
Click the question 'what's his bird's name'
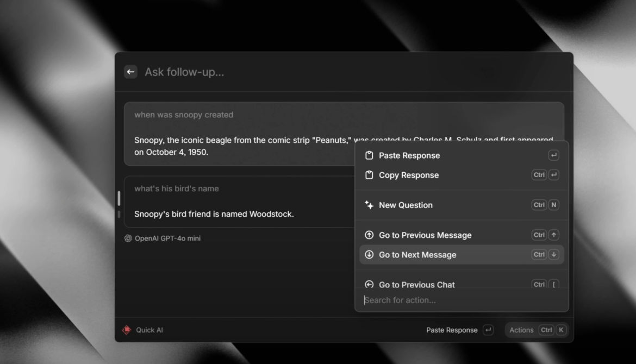click(x=177, y=189)
